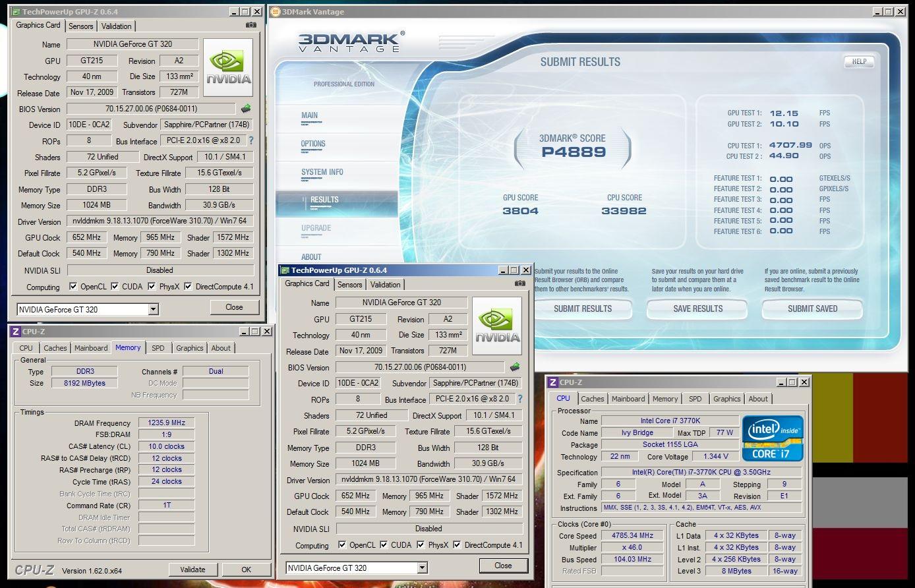915x588 pixels.
Task: Toggle DirectCompute 4.1 checkbox in the top-left GPU-Z window
Action: point(188,287)
